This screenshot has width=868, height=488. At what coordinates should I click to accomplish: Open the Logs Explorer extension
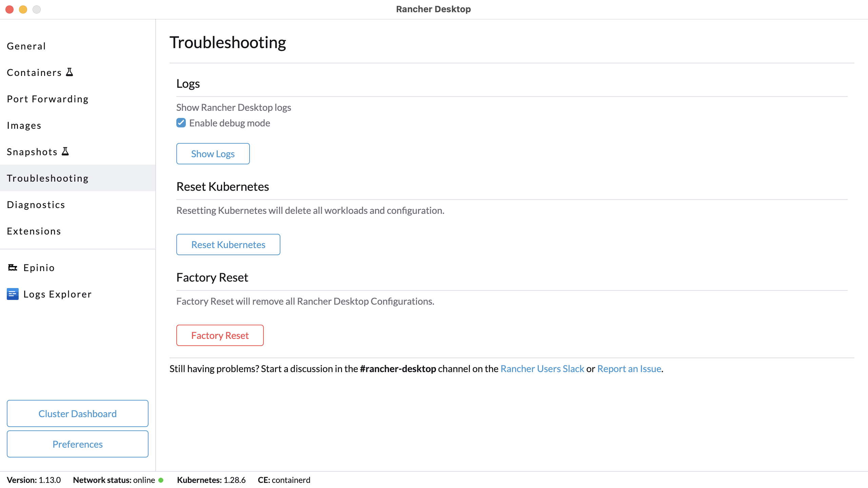[78, 294]
